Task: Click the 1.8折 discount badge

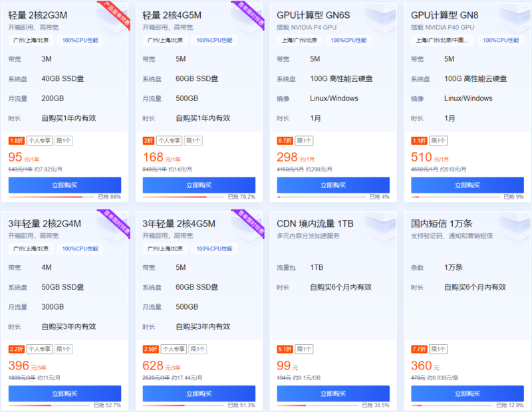Action: (x=16, y=141)
